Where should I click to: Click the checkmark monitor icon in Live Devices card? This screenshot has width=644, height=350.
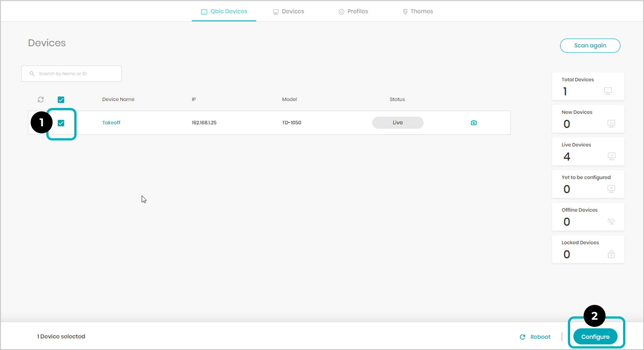(x=611, y=156)
